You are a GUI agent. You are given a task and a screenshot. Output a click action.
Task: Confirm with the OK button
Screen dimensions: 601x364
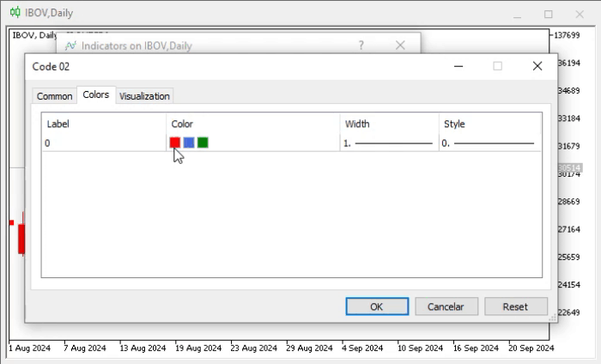point(377,306)
